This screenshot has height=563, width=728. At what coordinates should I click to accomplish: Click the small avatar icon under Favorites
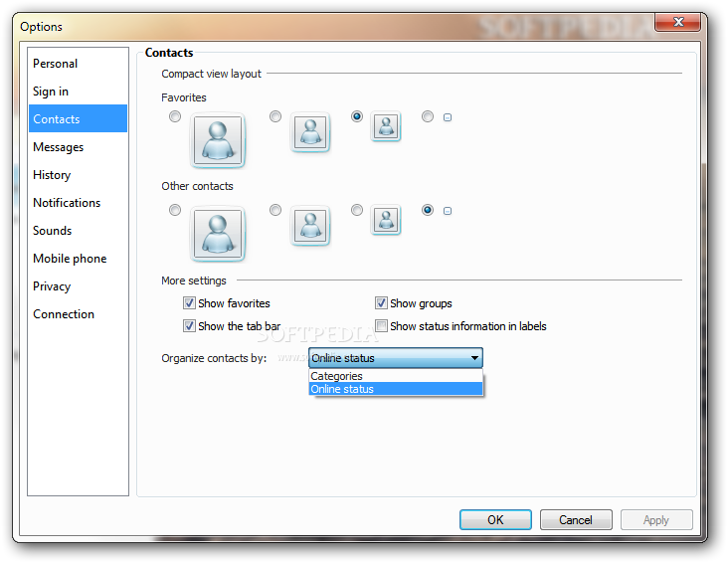386,126
